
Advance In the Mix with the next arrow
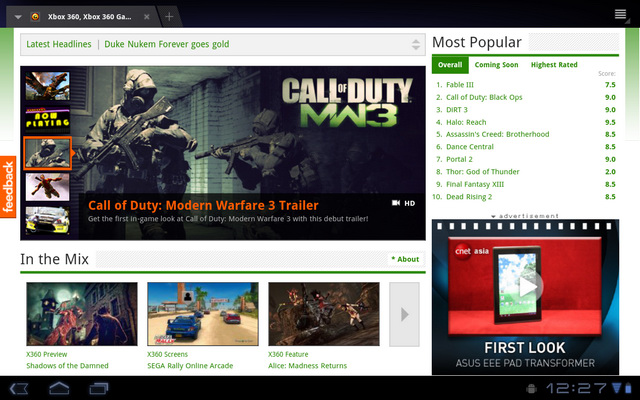click(404, 314)
